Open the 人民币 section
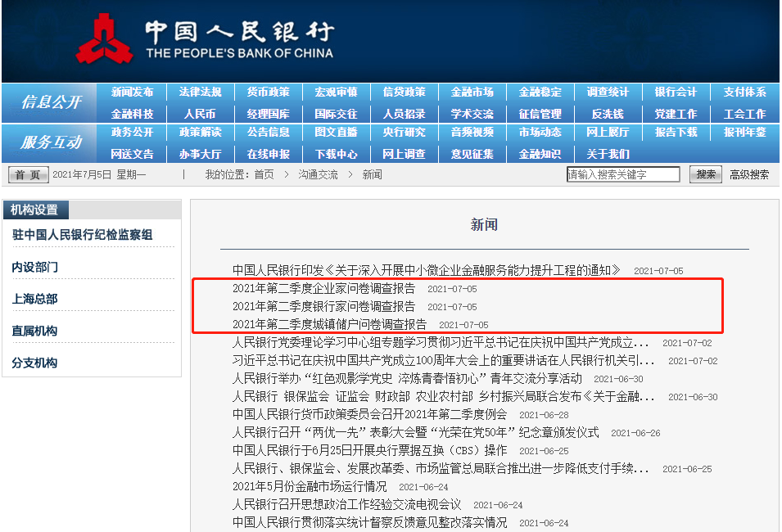The width and height of the screenshot is (782, 532). tap(201, 112)
